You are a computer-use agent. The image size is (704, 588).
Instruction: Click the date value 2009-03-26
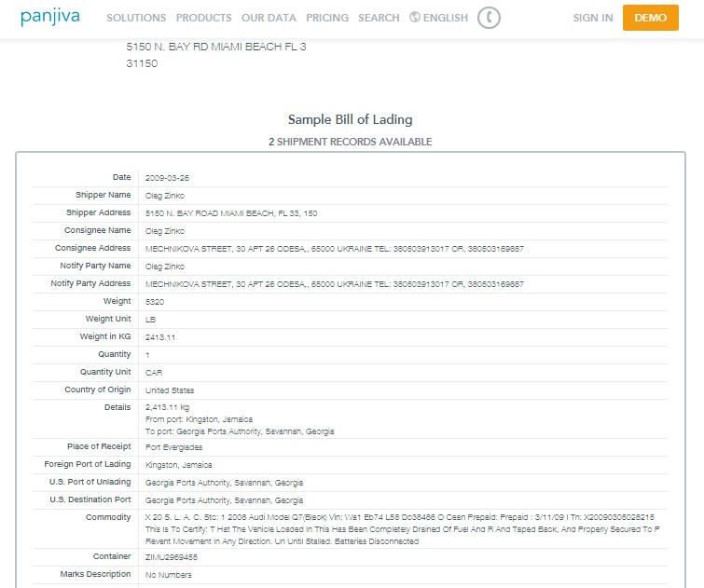click(x=168, y=178)
